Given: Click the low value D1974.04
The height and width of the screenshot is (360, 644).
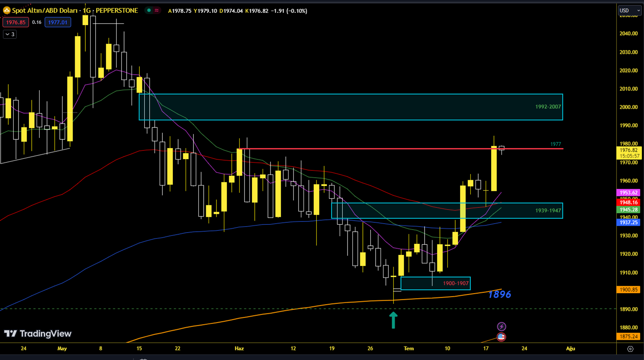Looking at the screenshot, I should 231,11.
